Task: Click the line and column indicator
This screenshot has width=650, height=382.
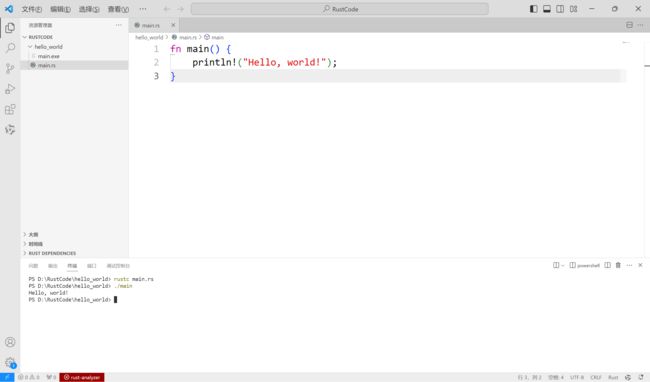Action: pos(529,377)
